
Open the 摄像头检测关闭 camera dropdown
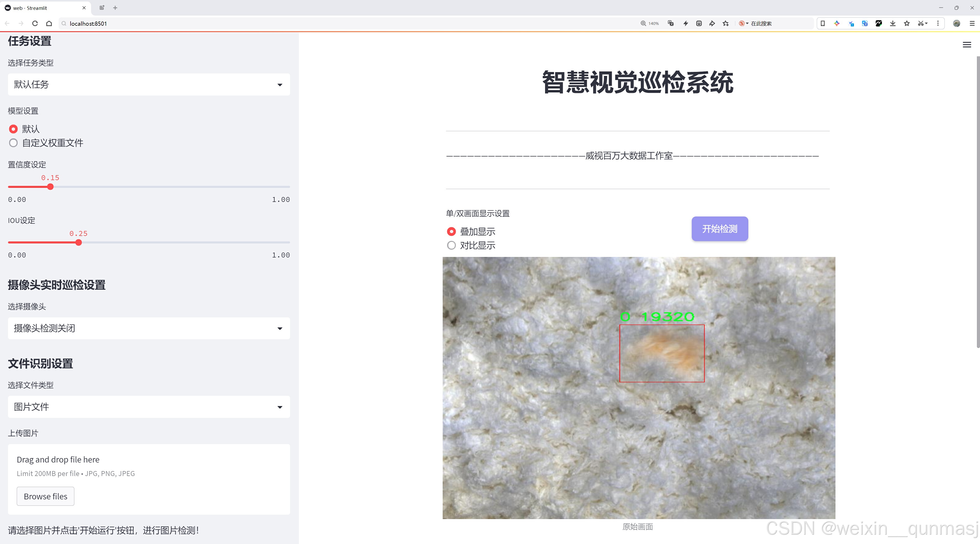(x=149, y=328)
